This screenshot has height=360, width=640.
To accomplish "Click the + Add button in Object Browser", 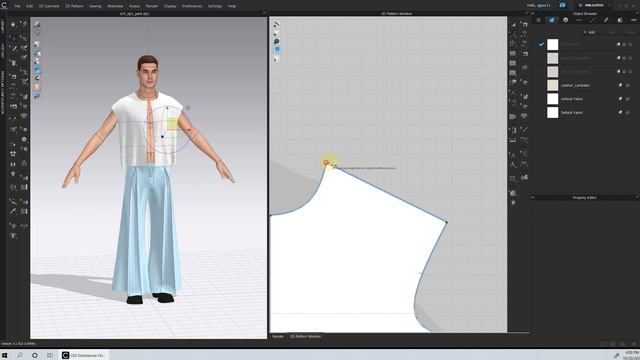I will click(589, 32).
